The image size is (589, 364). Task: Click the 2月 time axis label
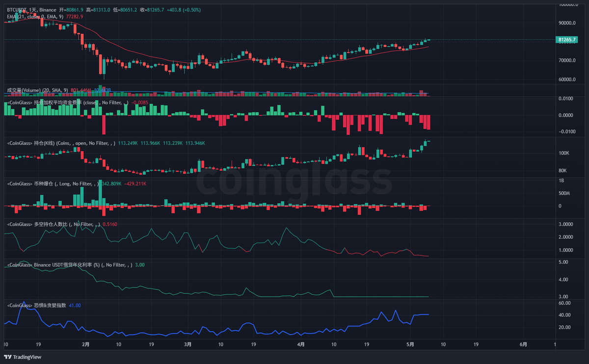pos(86,344)
